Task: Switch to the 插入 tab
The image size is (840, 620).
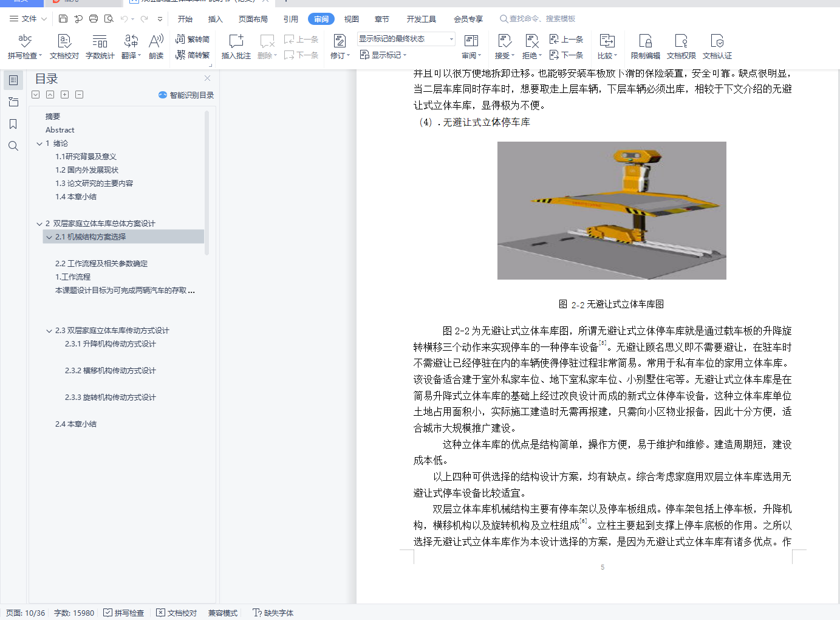Action: (216, 19)
